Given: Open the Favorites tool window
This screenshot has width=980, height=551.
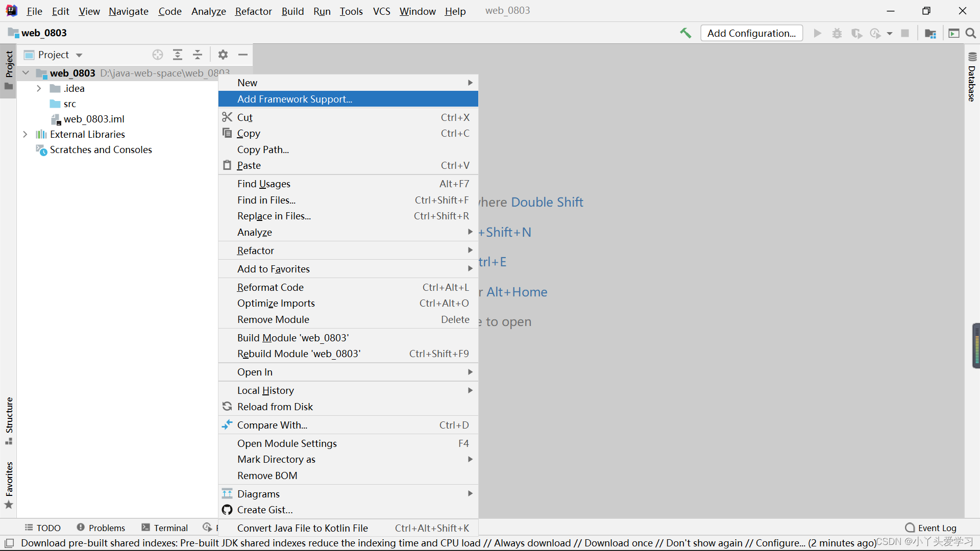Looking at the screenshot, I should pyautogui.click(x=9, y=485).
